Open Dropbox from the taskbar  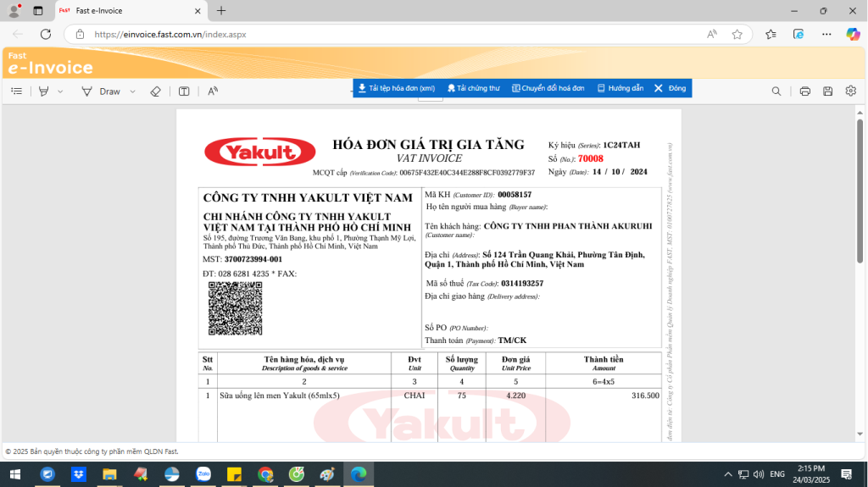coord(79,474)
